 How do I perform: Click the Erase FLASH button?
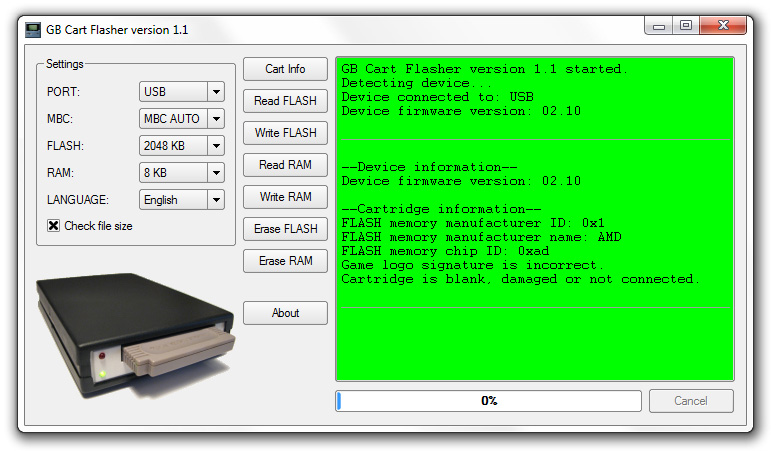(x=285, y=229)
